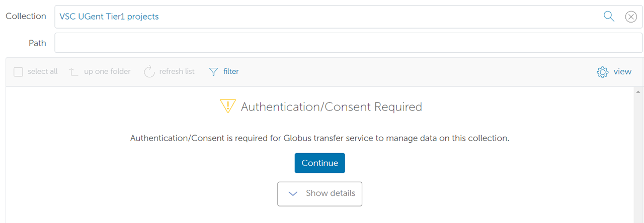Clear the collection with the X icon

tap(631, 17)
